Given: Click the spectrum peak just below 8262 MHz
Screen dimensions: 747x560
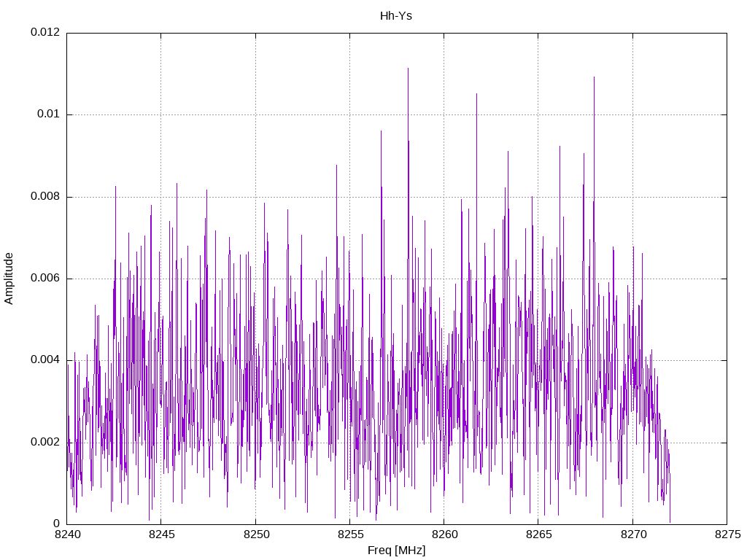Looking at the screenshot, I should tap(476, 95).
